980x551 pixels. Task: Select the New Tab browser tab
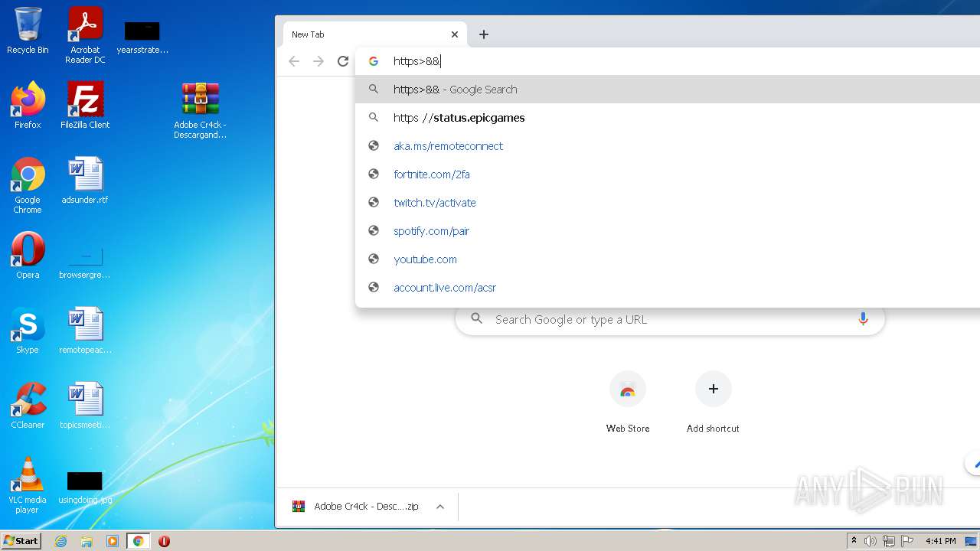(x=375, y=34)
